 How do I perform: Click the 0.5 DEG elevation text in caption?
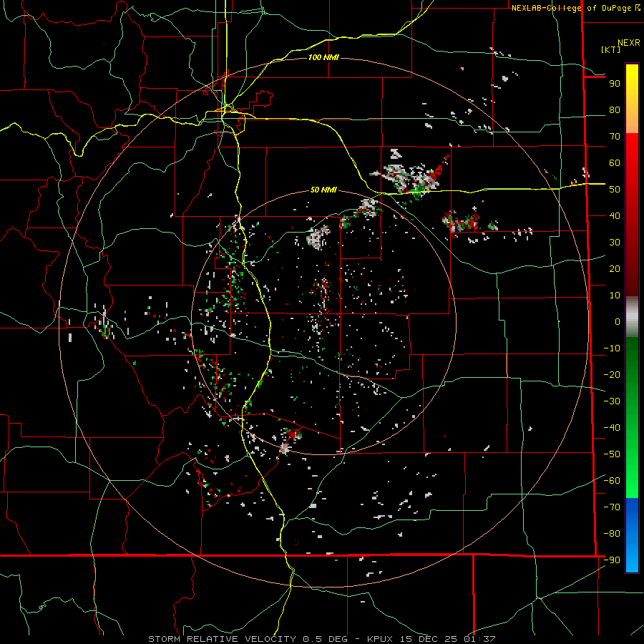(x=325, y=639)
